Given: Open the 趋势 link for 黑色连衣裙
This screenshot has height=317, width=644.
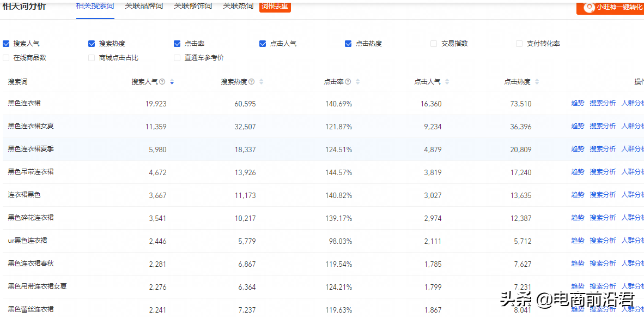Looking at the screenshot, I should click(578, 103).
